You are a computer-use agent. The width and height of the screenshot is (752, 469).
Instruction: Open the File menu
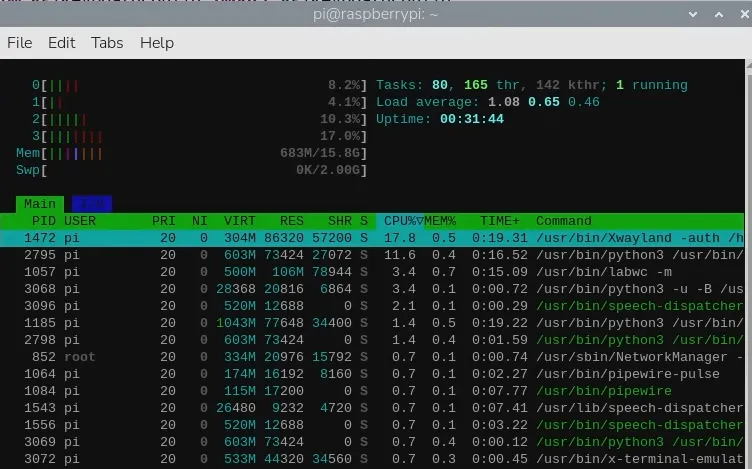pos(20,43)
